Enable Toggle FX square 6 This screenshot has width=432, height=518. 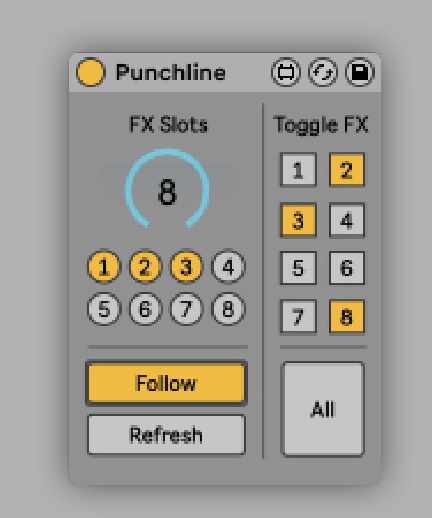coord(347,268)
